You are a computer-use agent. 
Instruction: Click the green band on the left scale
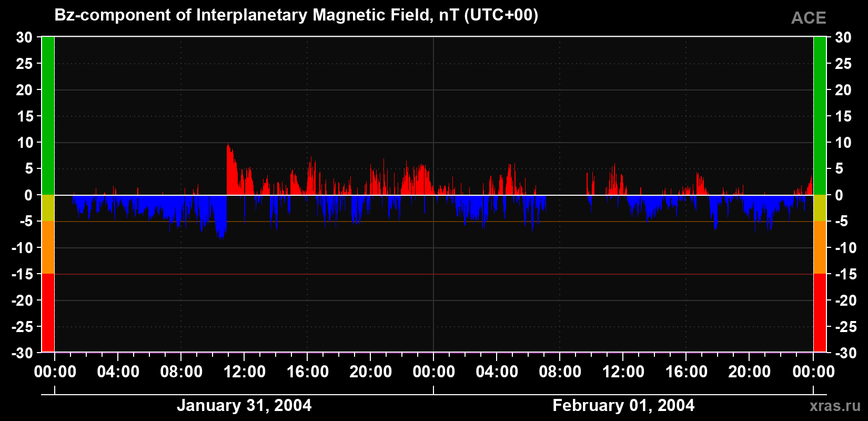click(48, 116)
